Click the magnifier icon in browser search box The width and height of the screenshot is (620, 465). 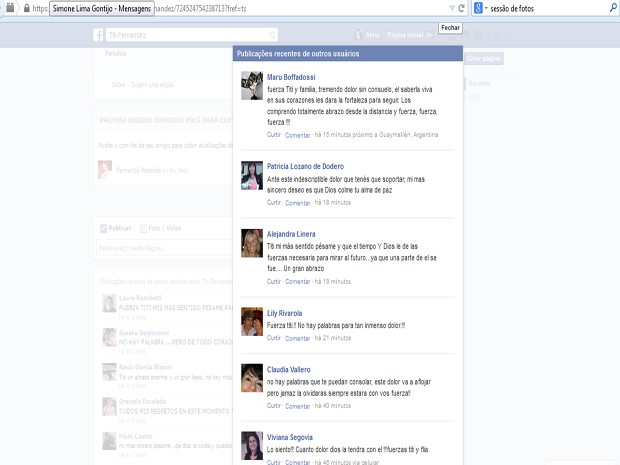tap(612, 7)
